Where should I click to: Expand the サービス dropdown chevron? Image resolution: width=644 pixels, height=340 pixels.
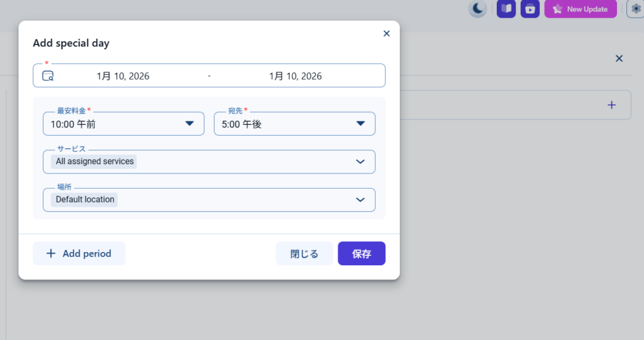tap(360, 162)
